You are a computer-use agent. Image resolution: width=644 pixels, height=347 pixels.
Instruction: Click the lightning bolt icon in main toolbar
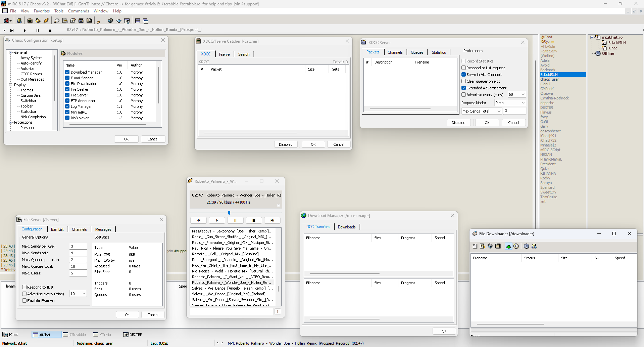pyautogui.click(x=46, y=21)
